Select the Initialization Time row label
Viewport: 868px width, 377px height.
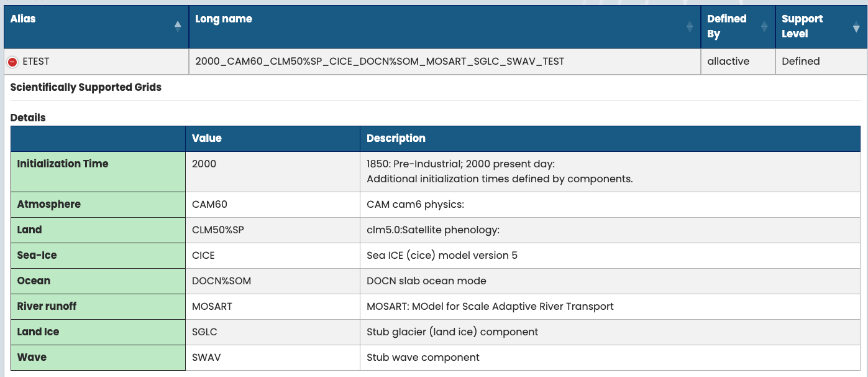pyautogui.click(x=63, y=164)
